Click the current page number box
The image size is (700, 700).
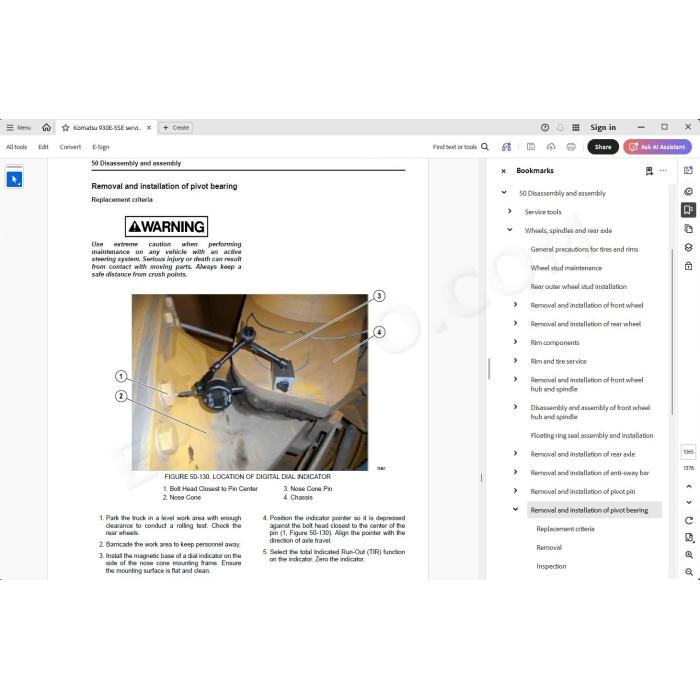coord(688,452)
